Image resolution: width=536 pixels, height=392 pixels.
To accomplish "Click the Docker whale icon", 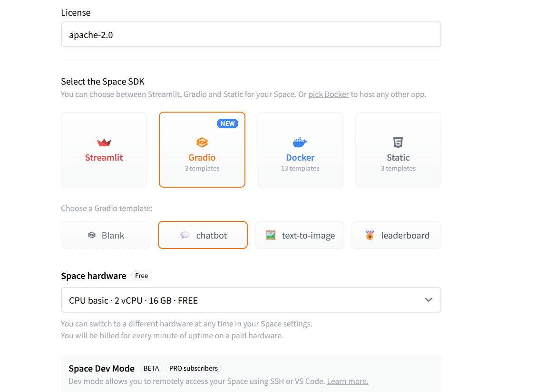I will 300,142.
